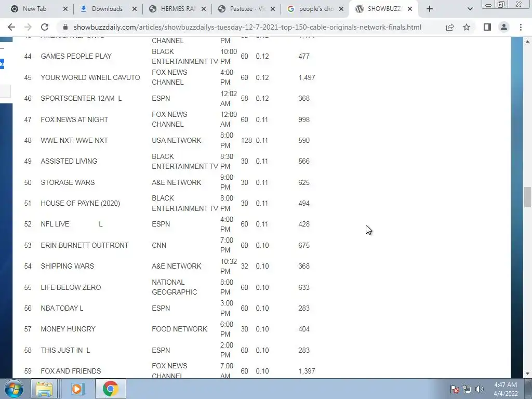This screenshot has width=532, height=399.
Task: Open the volume speaker tray icon
Action: tap(479, 389)
